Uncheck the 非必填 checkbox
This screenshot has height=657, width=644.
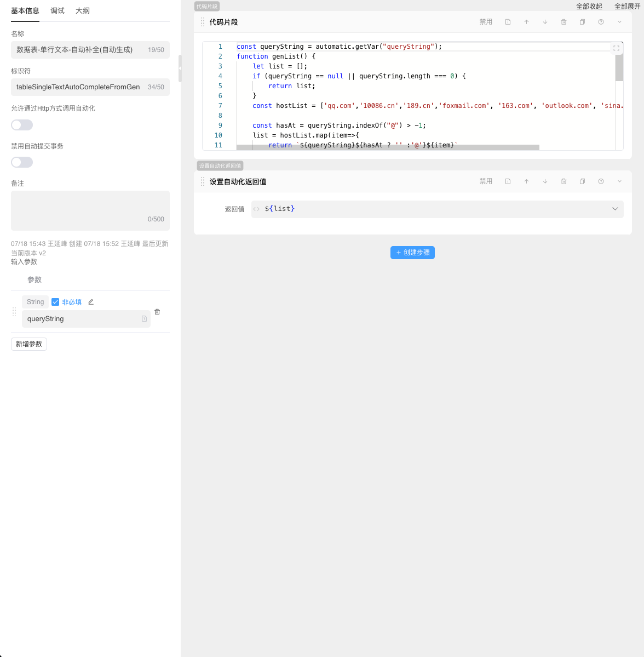[55, 302]
